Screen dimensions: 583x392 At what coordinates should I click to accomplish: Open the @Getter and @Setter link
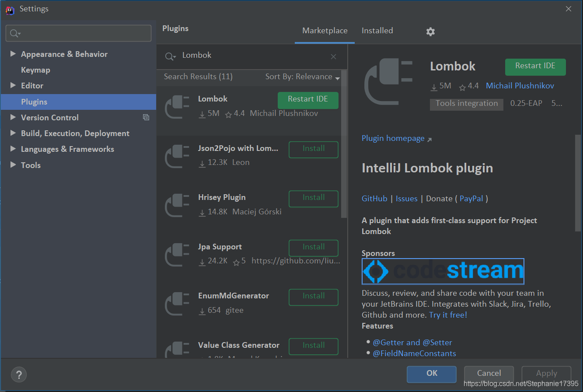(x=412, y=343)
